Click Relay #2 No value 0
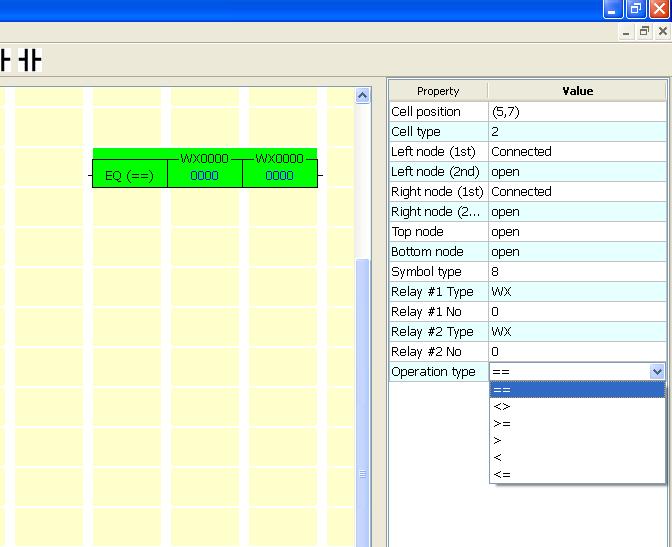Screen dimensions: 672x547 pos(577,352)
